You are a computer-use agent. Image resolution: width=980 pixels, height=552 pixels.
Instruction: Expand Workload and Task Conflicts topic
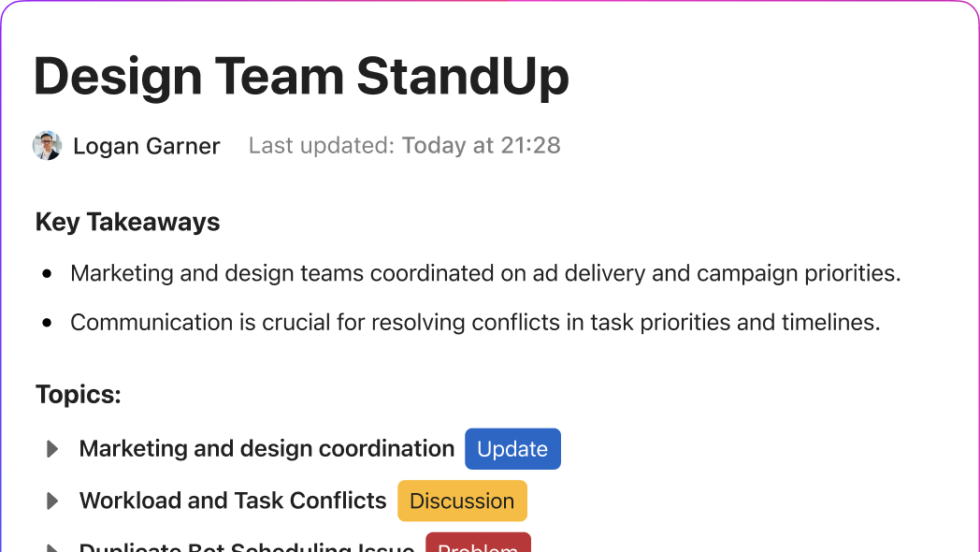pos(52,501)
